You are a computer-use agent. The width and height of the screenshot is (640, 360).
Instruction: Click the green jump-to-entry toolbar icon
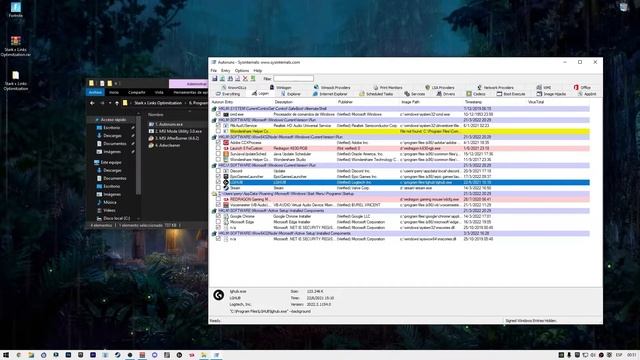[253, 78]
